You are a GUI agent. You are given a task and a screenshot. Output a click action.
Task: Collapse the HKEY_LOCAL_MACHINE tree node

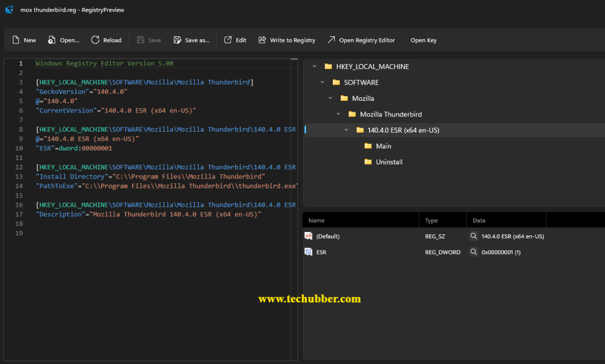pyautogui.click(x=315, y=67)
